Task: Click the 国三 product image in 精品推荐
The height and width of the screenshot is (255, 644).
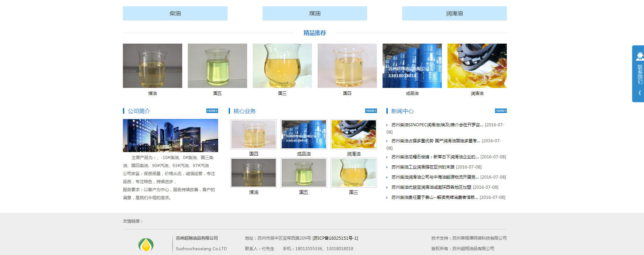Action: click(x=282, y=66)
